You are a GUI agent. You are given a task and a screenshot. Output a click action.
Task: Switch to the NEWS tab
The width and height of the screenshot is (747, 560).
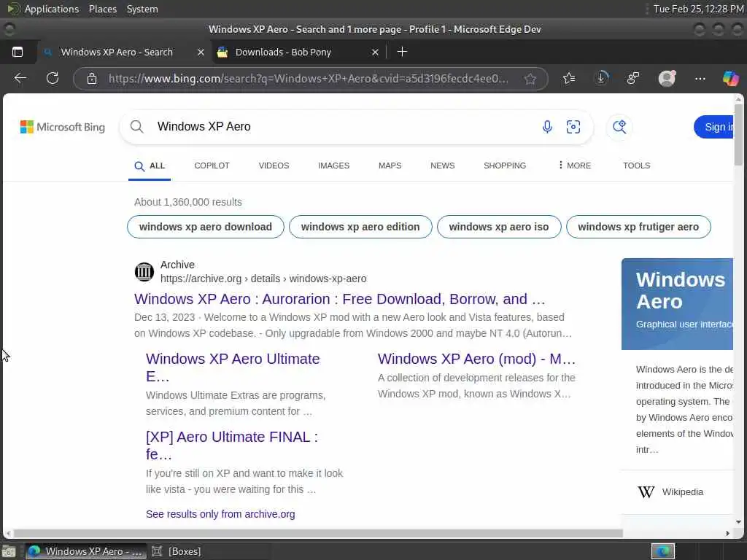tap(443, 166)
